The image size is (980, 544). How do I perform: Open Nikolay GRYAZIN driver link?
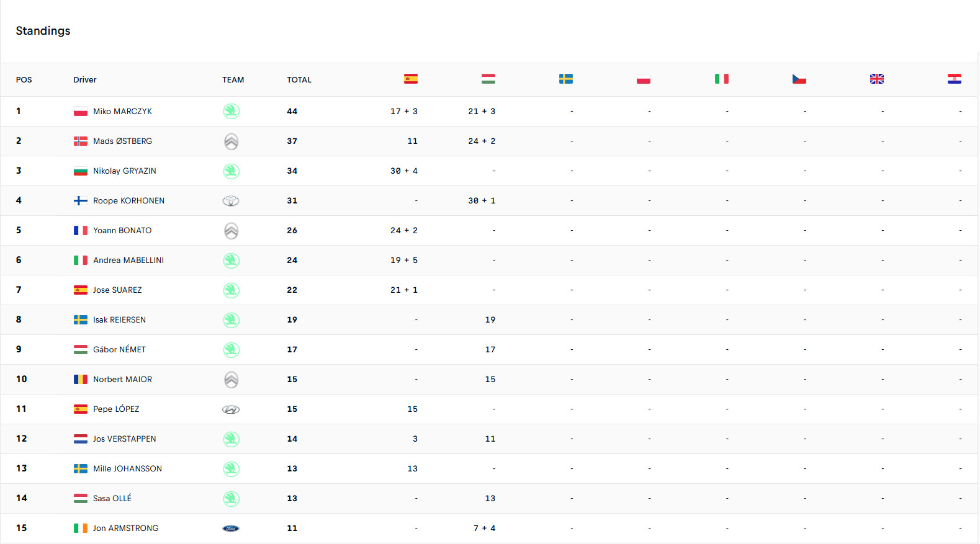pos(124,171)
